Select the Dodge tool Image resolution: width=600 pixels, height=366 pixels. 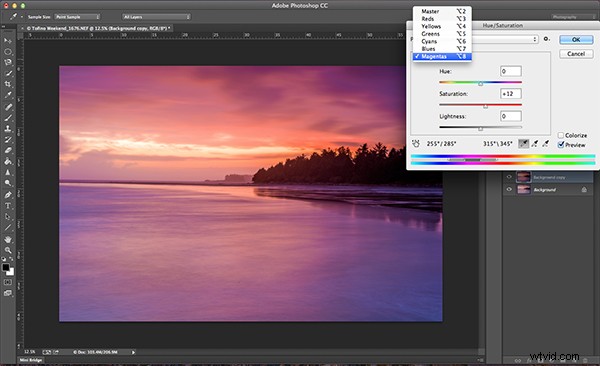point(8,183)
